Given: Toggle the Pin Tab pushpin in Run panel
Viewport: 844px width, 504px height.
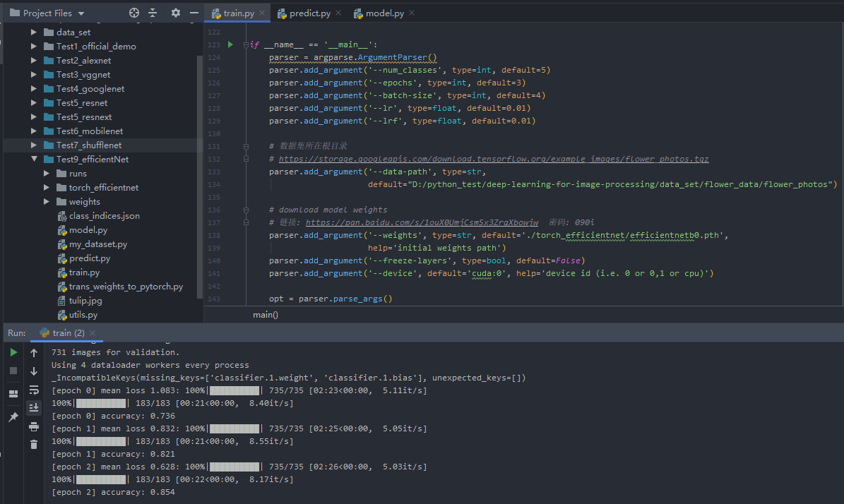Looking at the screenshot, I should tap(13, 417).
